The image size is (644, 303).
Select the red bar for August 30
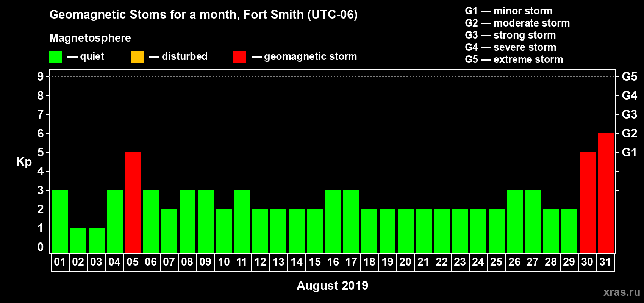coord(588,203)
